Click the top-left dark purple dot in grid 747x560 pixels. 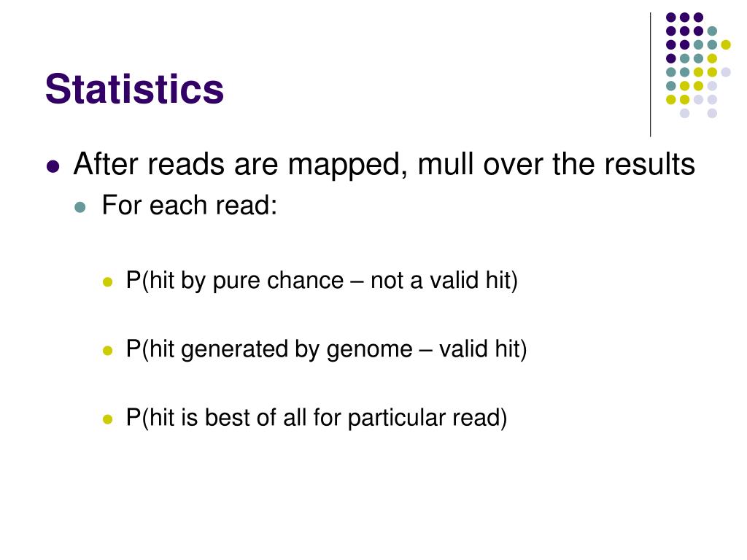671,17
